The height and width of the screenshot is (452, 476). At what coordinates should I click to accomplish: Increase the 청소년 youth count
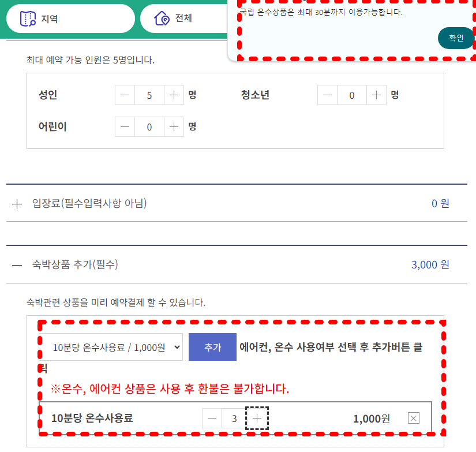[376, 95]
